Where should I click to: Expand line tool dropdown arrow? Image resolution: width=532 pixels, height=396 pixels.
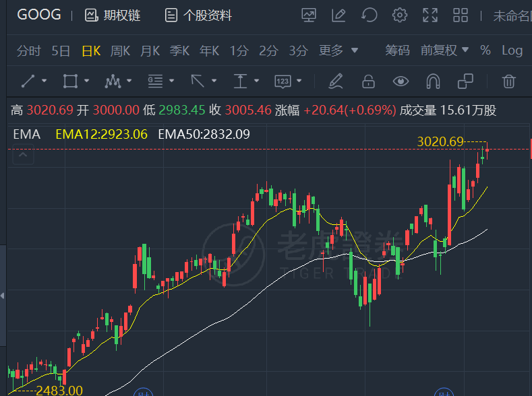coord(44,81)
